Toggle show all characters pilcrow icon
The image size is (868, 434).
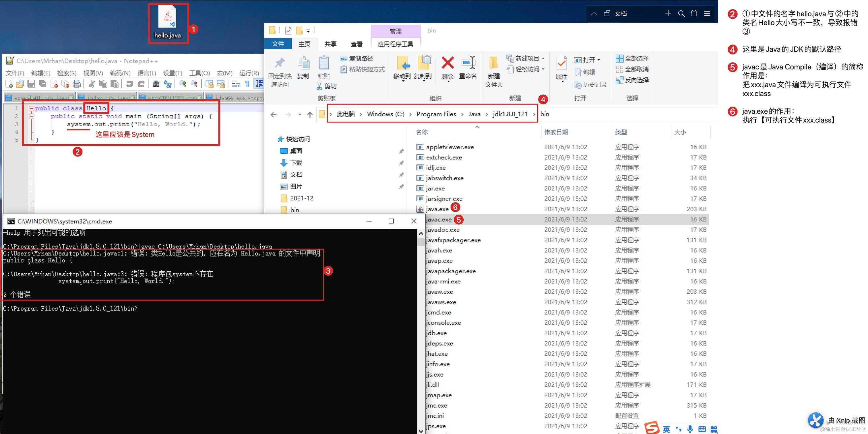click(247, 84)
